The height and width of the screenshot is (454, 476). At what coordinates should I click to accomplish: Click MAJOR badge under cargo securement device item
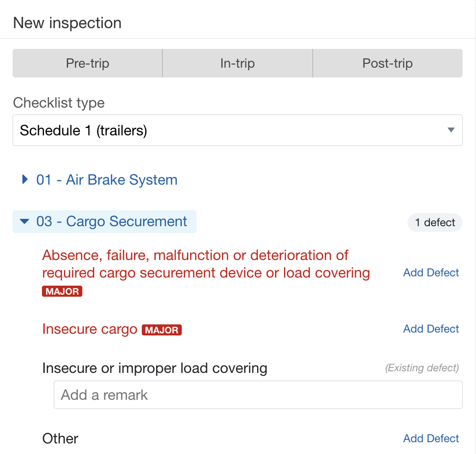62,291
